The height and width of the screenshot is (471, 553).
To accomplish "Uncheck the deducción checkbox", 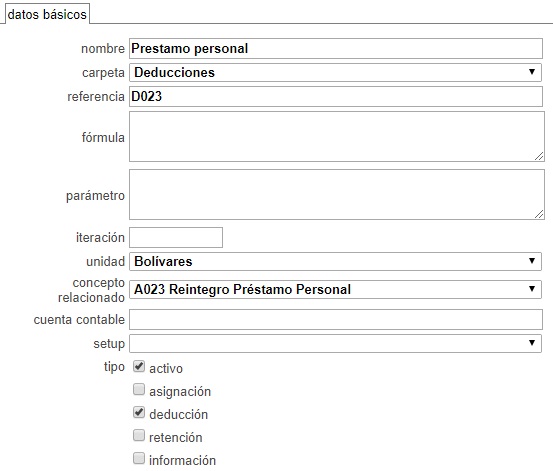I will pyautogui.click(x=139, y=412).
